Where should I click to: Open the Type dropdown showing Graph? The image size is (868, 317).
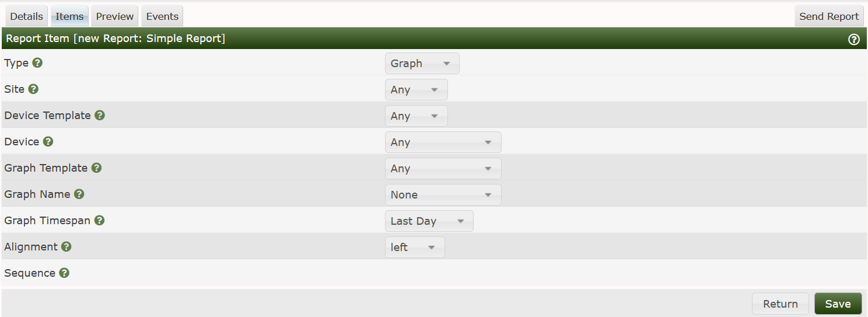pyautogui.click(x=422, y=64)
